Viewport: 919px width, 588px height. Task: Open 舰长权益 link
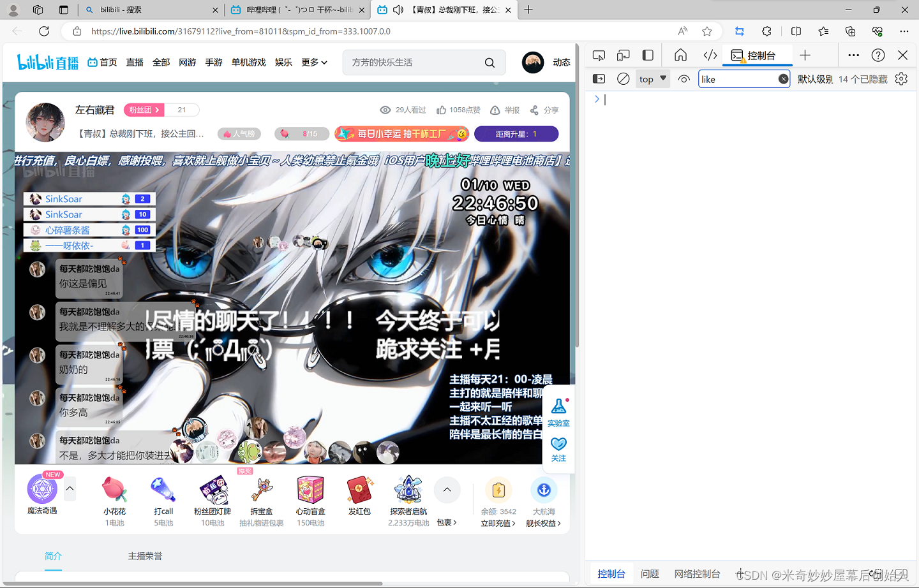click(x=544, y=523)
